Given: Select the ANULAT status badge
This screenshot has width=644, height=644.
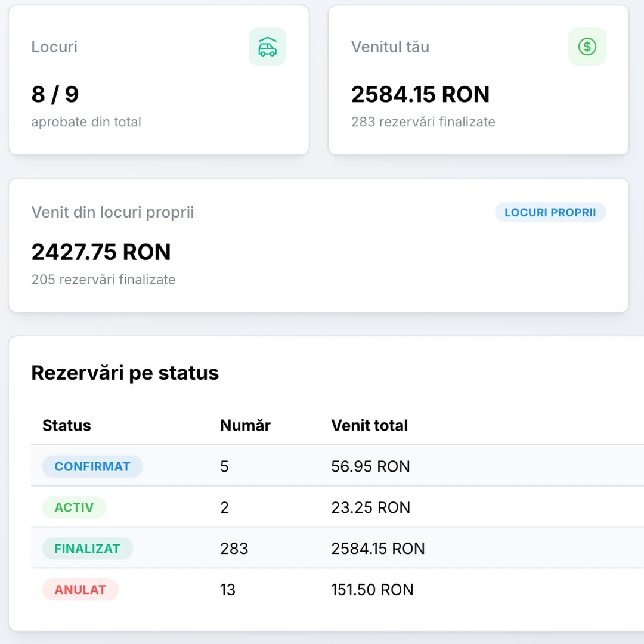Looking at the screenshot, I should 80,589.
